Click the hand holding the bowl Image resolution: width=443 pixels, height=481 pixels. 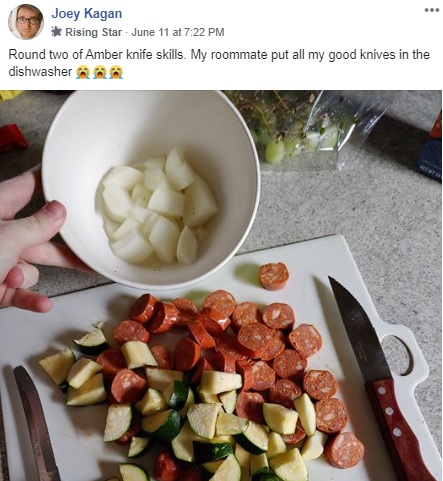click(x=28, y=240)
